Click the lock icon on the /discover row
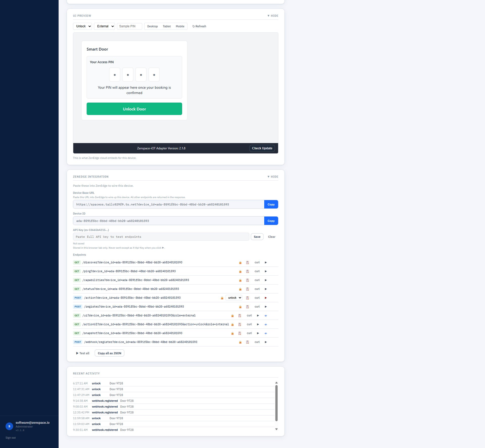Screen dimensions: 485x448 (240, 262)
